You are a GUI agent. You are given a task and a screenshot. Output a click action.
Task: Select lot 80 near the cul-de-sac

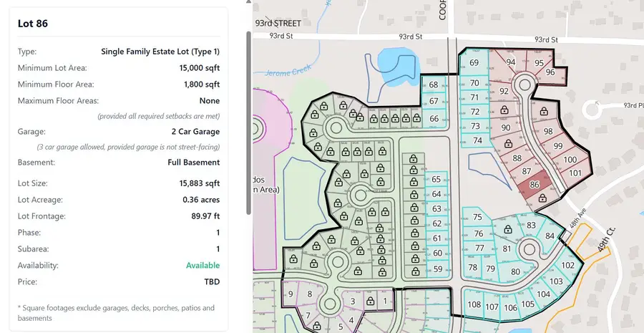(515, 271)
